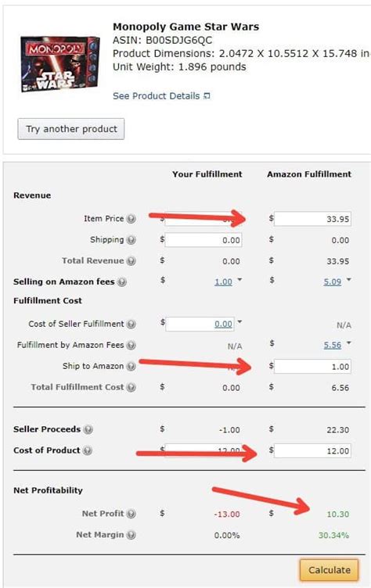Open the 5.09 selling fees link
This screenshot has width=371, height=588.
333,281
